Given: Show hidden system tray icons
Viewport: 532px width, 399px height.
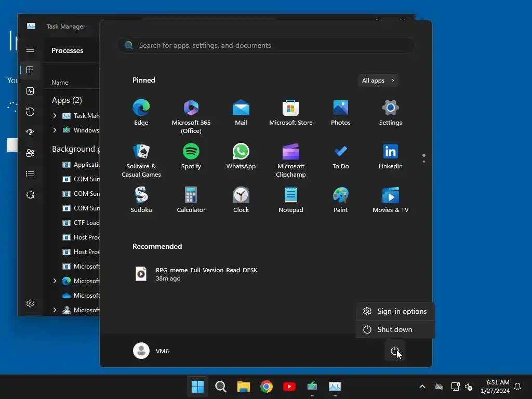Looking at the screenshot, I should coord(422,387).
